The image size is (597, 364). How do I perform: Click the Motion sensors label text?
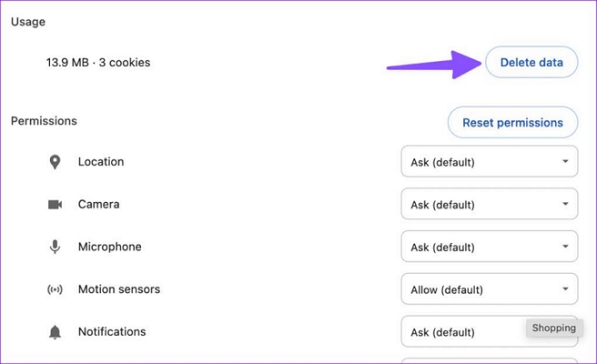[x=119, y=289]
